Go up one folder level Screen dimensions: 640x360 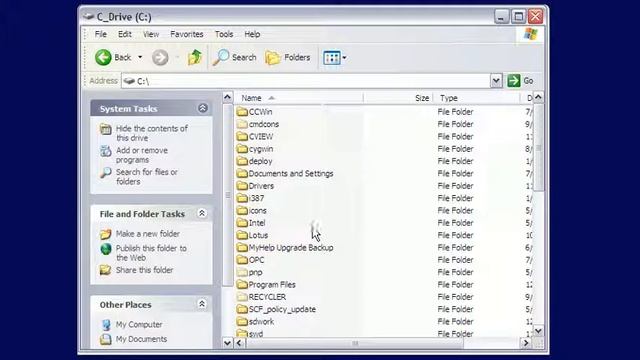[195, 58]
